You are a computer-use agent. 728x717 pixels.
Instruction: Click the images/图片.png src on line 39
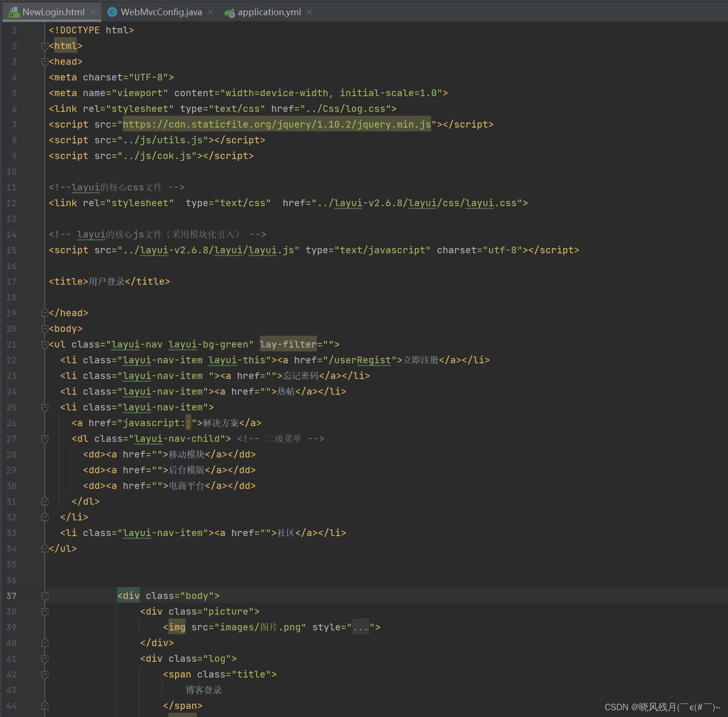[260, 627]
